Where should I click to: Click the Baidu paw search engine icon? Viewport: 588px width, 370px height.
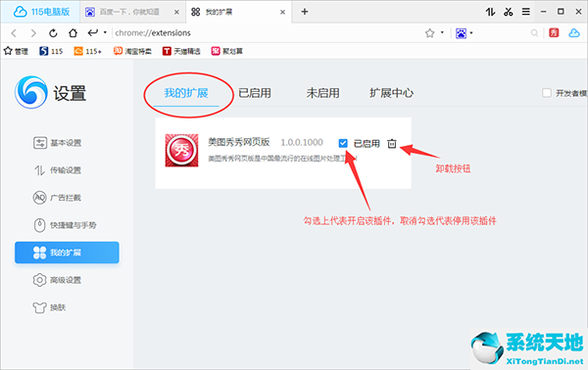tap(461, 33)
